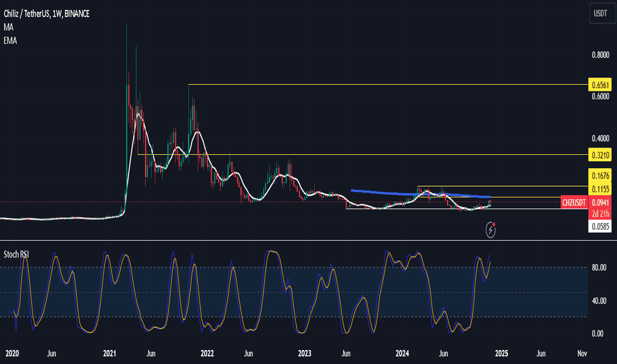Click the 0.00 Stoch RSI axis value
The width and height of the screenshot is (617, 364).
[597, 334]
